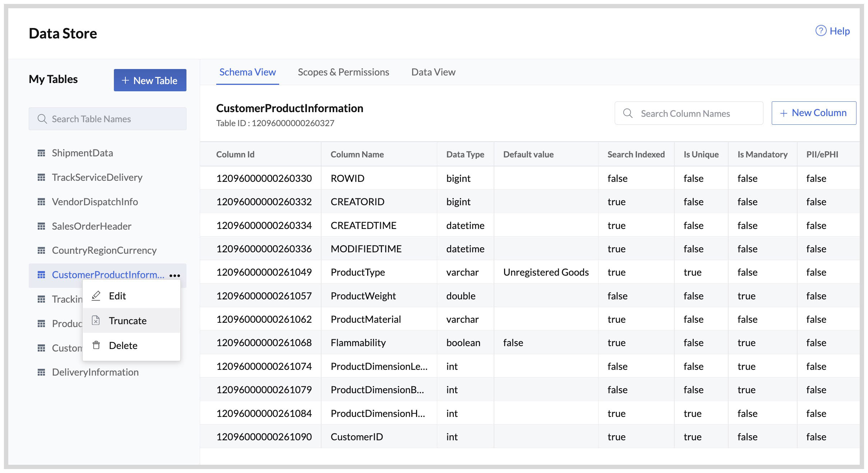
Task: Click the Help question mark icon
Action: pyautogui.click(x=821, y=31)
